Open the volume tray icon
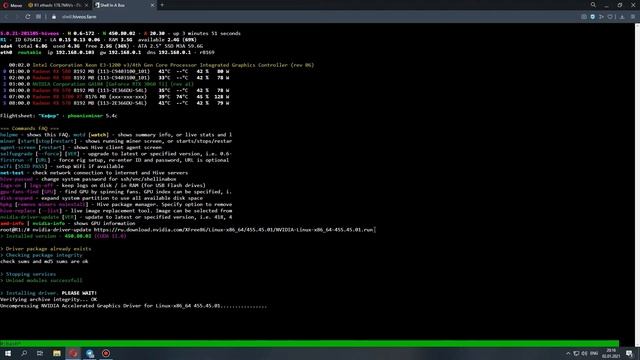640x360 pixels. pyautogui.click(x=584, y=353)
